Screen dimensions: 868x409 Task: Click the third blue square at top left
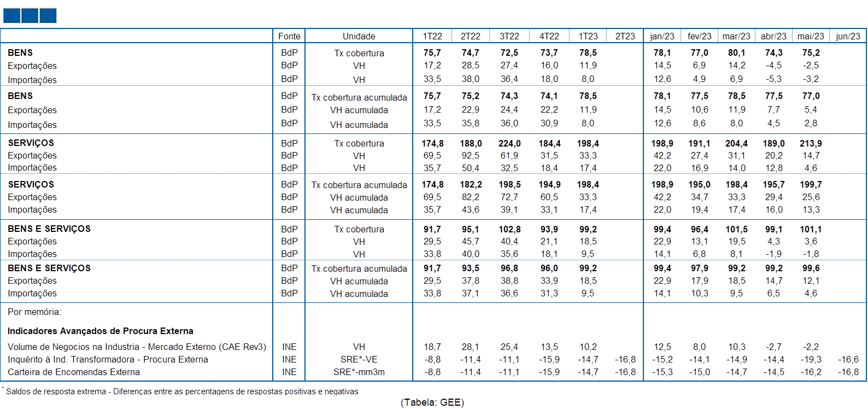(48, 16)
